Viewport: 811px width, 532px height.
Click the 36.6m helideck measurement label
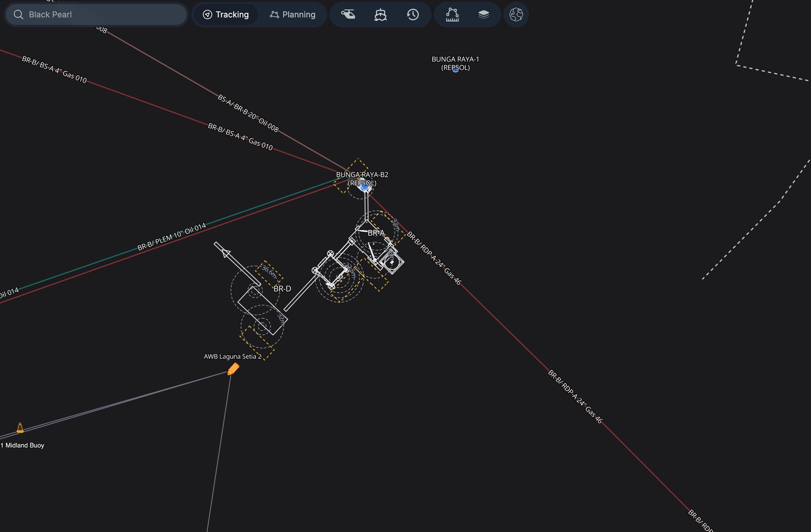269,272
